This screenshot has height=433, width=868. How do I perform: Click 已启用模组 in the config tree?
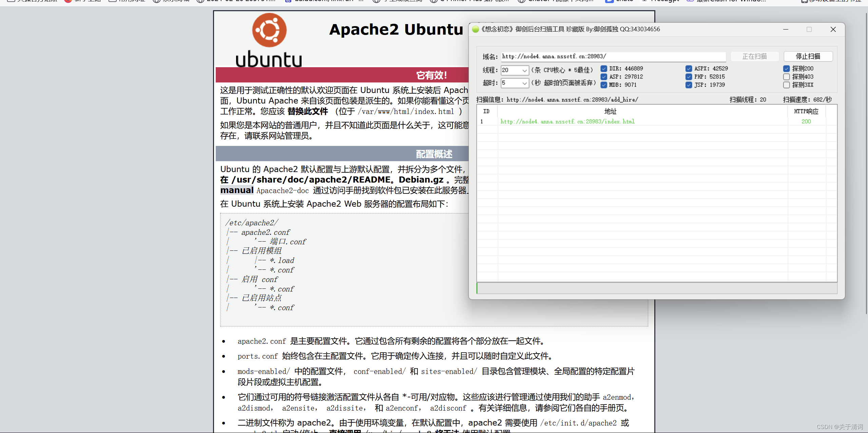(262, 251)
